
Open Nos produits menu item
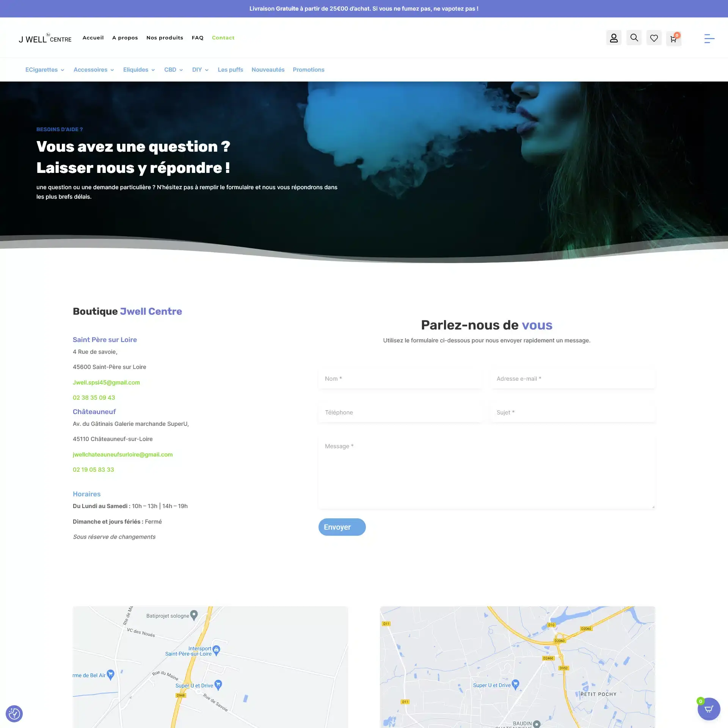point(165,38)
